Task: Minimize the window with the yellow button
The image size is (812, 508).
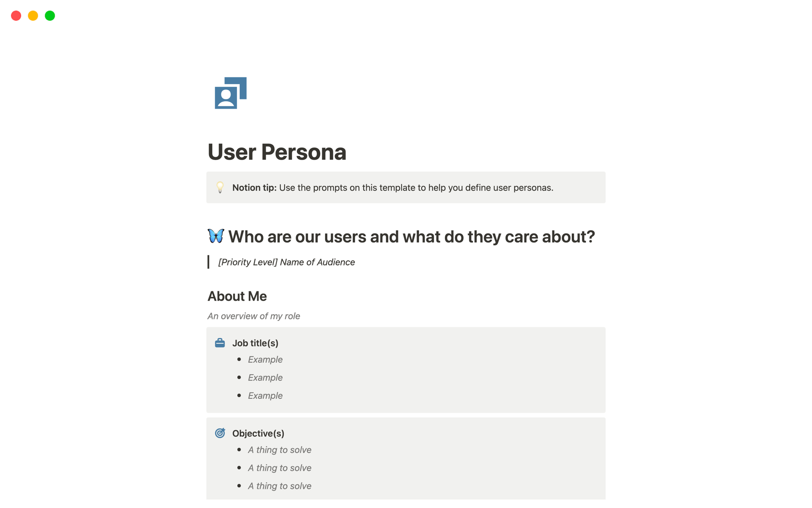Action: tap(33, 16)
